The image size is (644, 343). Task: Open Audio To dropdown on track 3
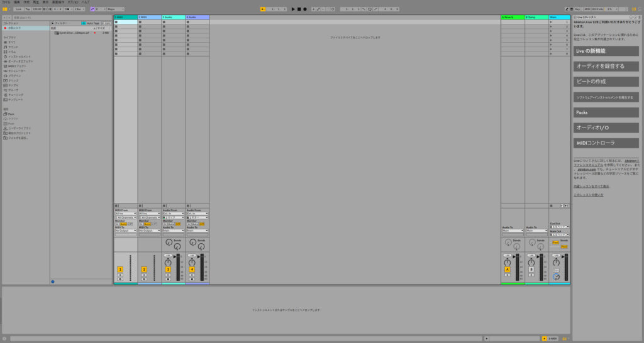pyautogui.click(x=173, y=231)
